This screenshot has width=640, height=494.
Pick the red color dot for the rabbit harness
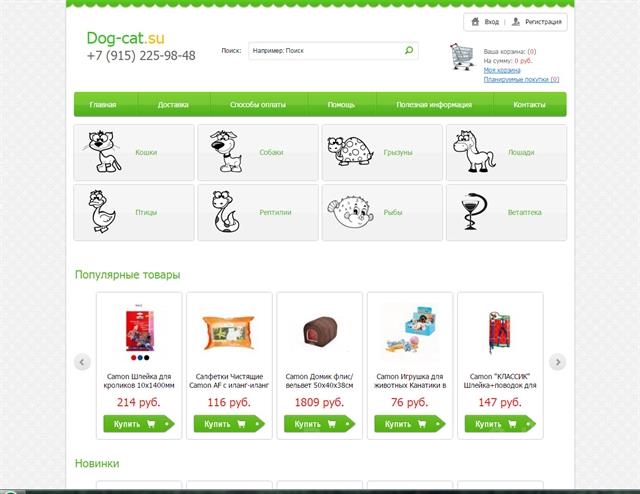[x=133, y=358]
